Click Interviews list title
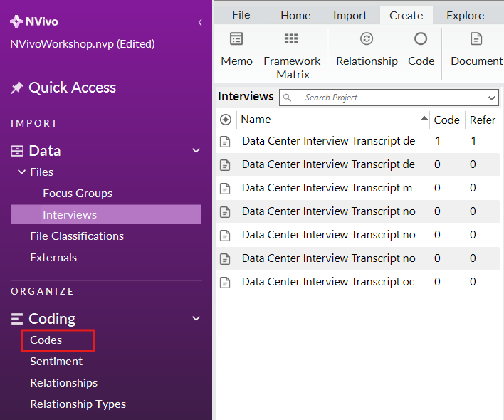The width and height of the screenshot is (504, 420). [246, 96]
